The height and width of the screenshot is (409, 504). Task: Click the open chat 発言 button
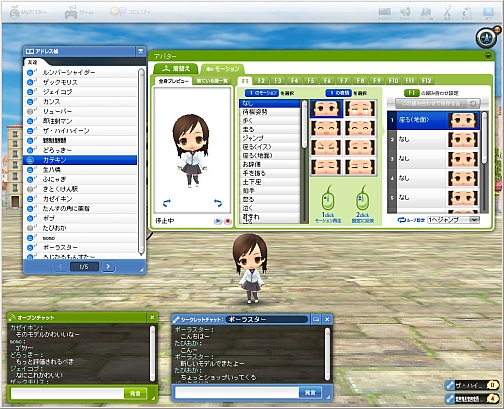click(x=135, y=394)
